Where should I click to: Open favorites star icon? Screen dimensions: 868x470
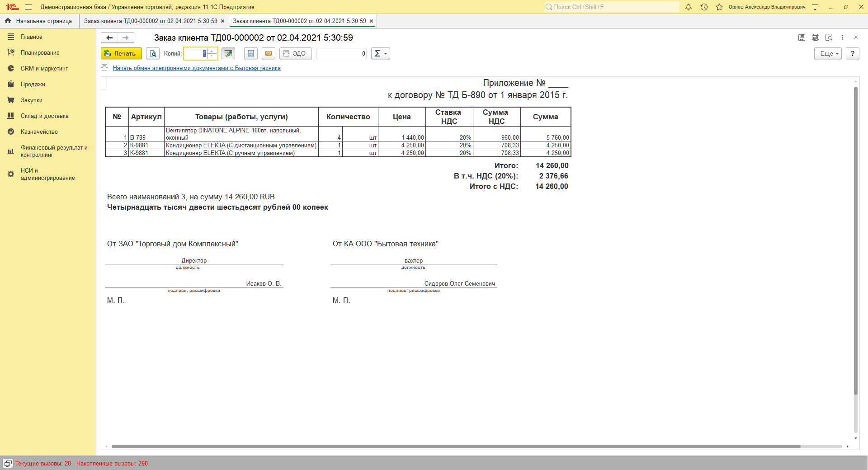point(719,7)
